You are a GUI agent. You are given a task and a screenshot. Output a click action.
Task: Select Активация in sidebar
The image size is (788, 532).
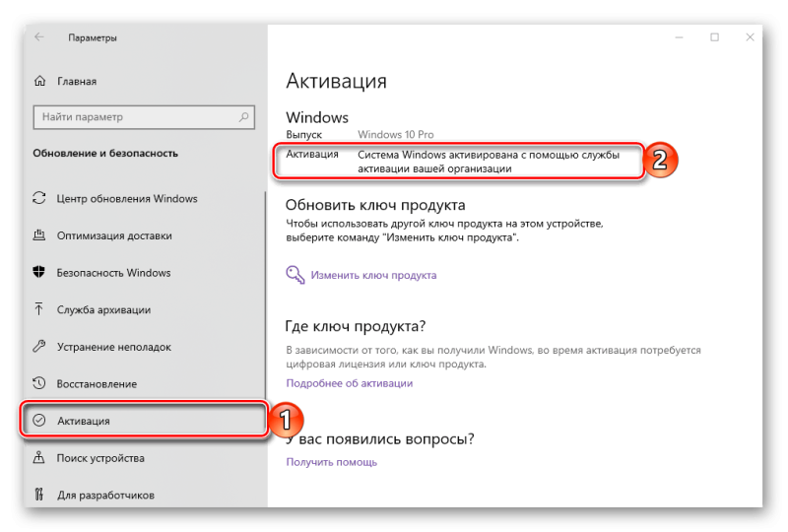pyautogui.click(x=143, y=421)
